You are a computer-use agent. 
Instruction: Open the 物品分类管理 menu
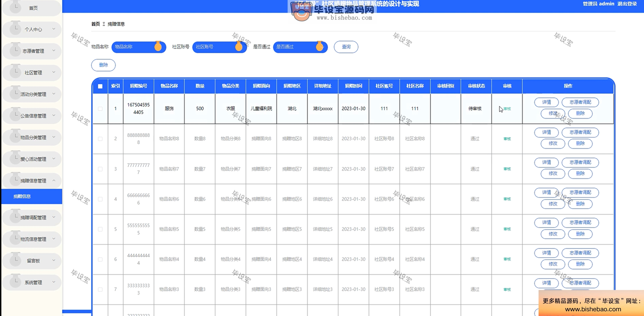coord(32,138)
